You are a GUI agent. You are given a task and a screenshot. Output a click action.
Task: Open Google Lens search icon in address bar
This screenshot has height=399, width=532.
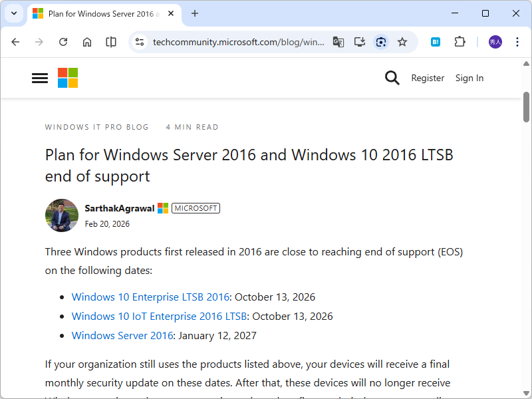tap(380, 42)
